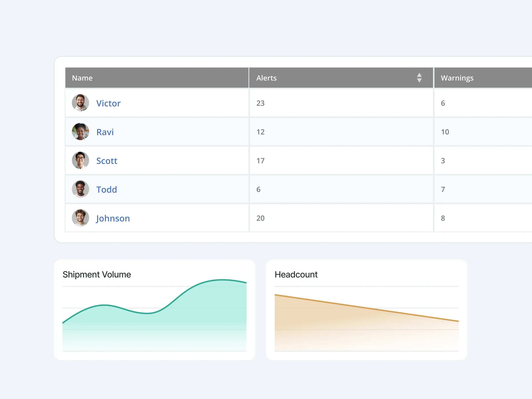Open the Victor name link
The image size is (532, 399).
pos(108,103)
